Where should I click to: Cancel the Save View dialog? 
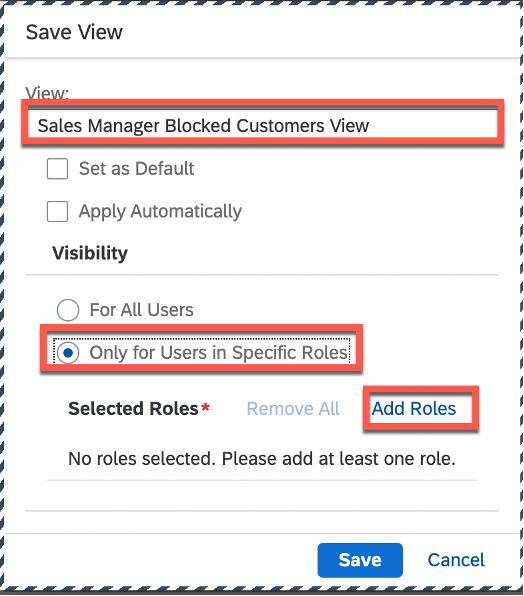click(x=456, y=560)
